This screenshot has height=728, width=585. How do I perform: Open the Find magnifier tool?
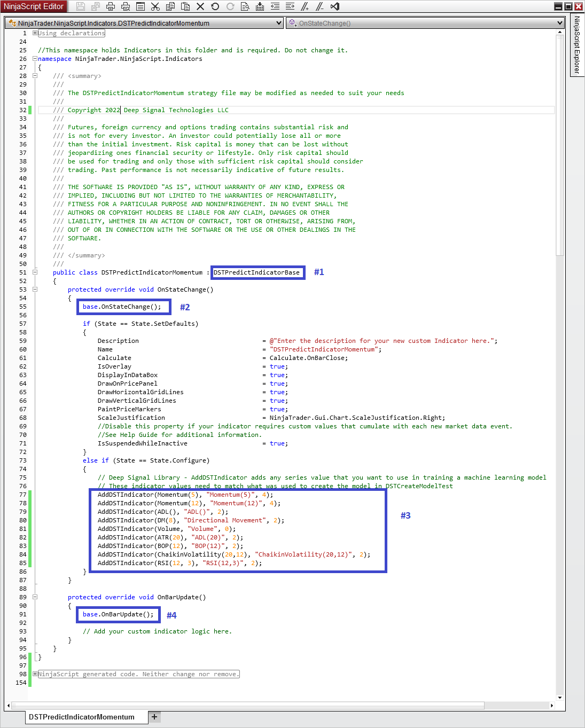[245, 6]
